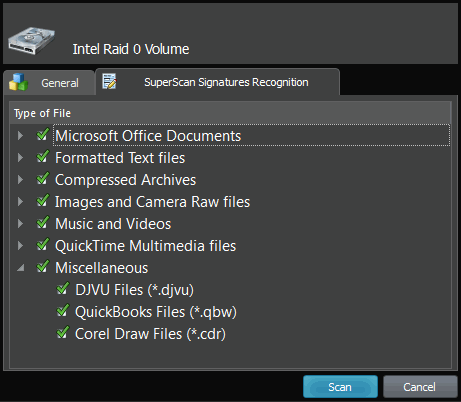The image size is (461, 402).
Task: Click the notepad icon on SuperScan Signatures tab
Action: click(109, 81)
